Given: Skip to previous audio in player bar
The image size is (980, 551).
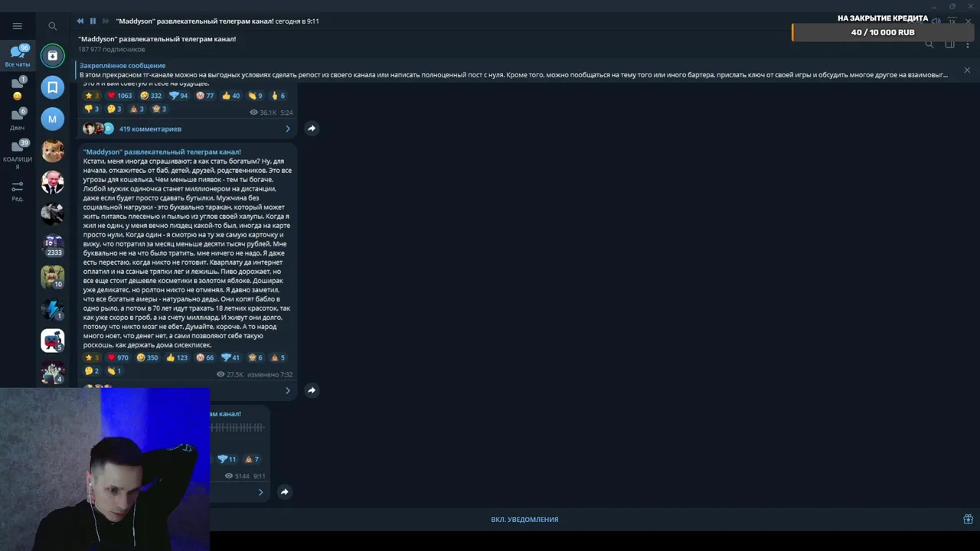Looking at the screenshot, I should (80, 21).
